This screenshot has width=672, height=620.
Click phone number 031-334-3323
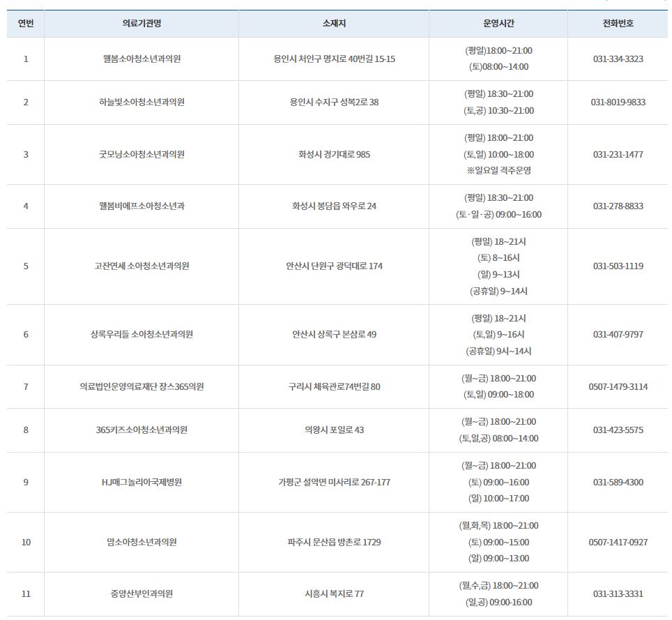[x=618, y=59]
